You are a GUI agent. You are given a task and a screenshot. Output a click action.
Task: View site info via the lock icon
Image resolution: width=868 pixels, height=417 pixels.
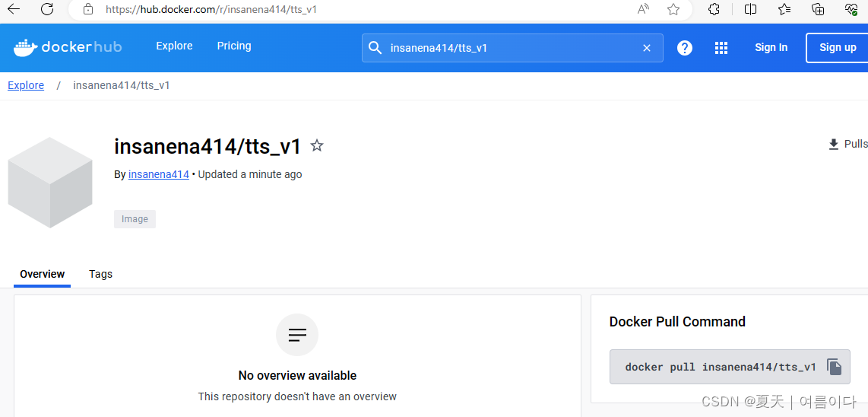(87, 9)
